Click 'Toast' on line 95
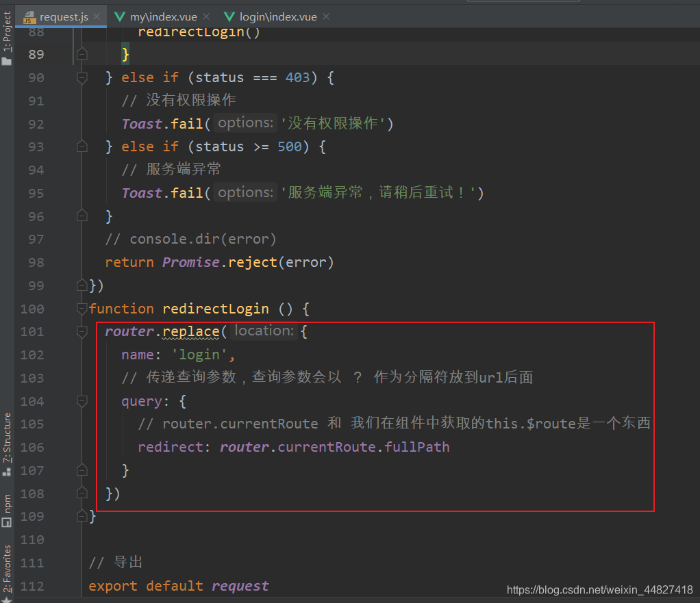 (142, 193)
